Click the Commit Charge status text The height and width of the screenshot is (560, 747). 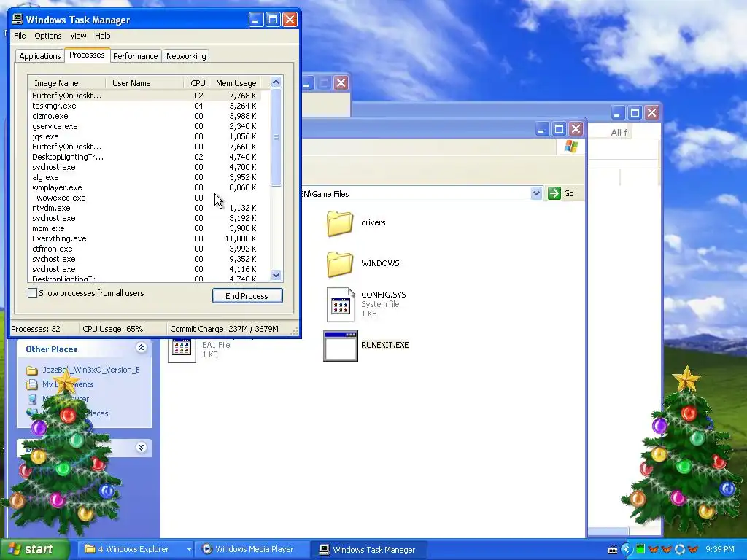click(225, 329)
